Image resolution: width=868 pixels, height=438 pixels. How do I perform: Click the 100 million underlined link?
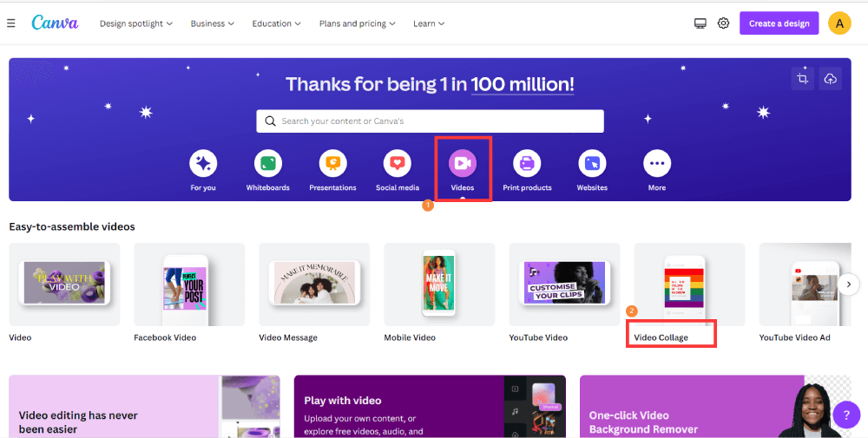click(523, 84)
